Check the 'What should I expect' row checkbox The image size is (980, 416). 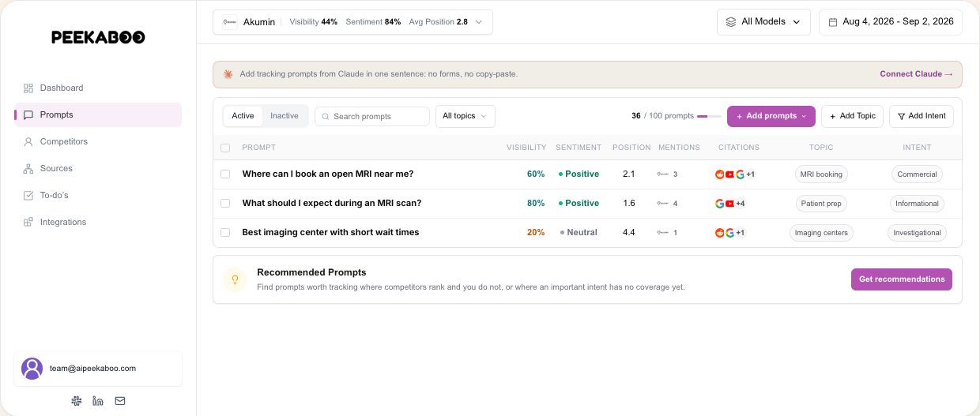pyautogui.click(x=225, y=203)
